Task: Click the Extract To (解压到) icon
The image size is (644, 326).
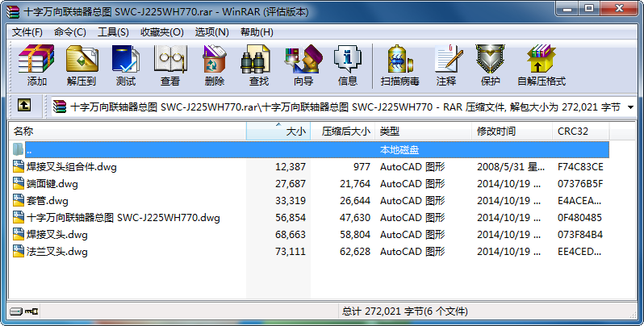Action: (x=82, y=65)
